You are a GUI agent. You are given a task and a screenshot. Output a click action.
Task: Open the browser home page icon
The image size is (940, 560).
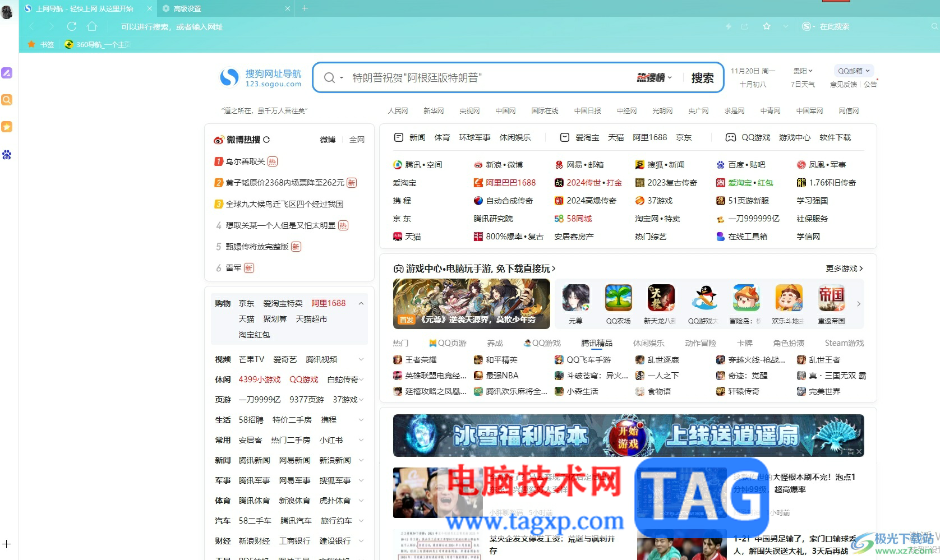tap(92, 26)
